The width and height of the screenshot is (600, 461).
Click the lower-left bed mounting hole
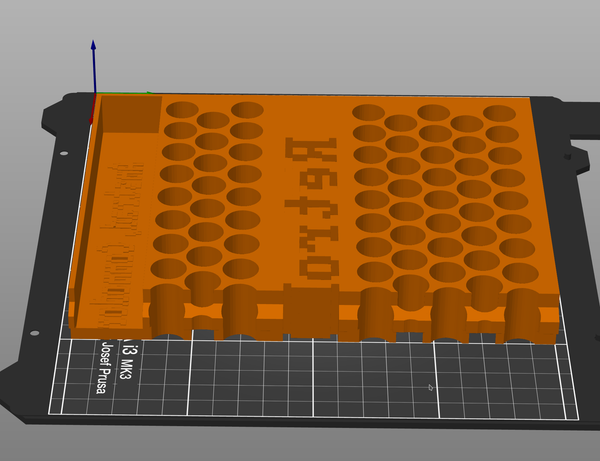click(x=35, y=333)
